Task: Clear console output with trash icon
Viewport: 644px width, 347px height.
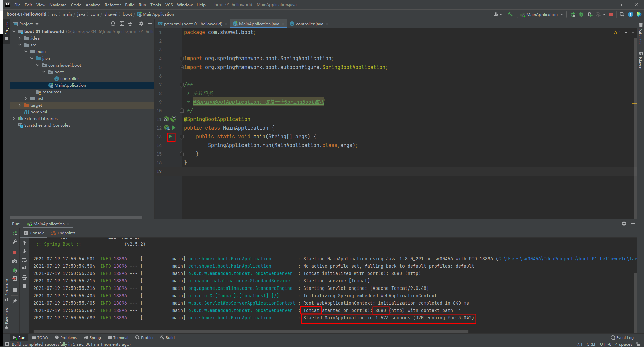Action: pyautogui.click(x=24, y=286)
